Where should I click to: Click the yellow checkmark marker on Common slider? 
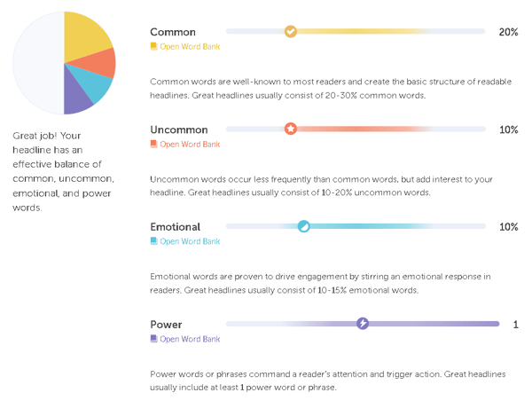[291, 32]
